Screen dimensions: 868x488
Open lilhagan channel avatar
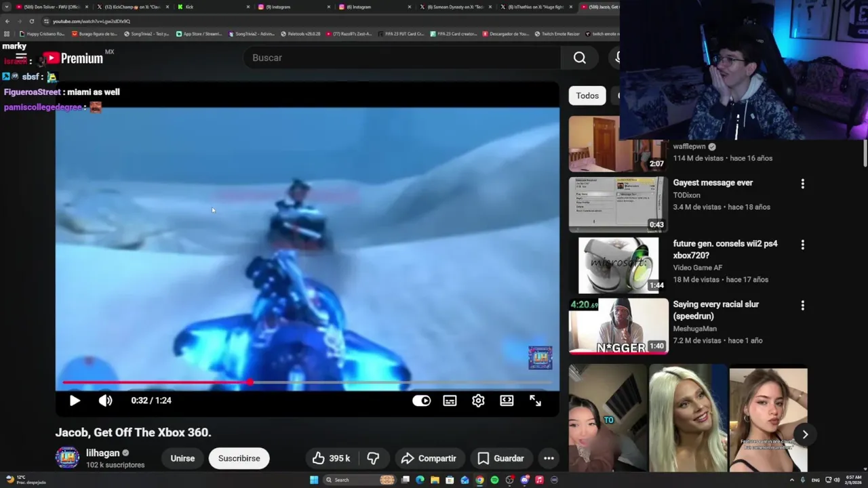pyautogui.click(x=67, y=458)
